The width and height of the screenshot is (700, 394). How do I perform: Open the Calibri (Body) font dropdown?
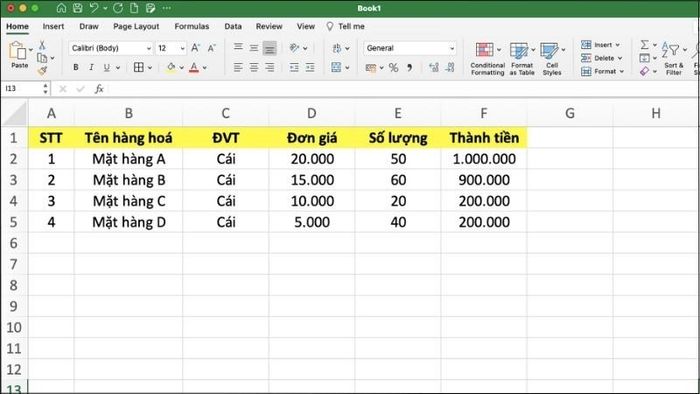(111, 48)
